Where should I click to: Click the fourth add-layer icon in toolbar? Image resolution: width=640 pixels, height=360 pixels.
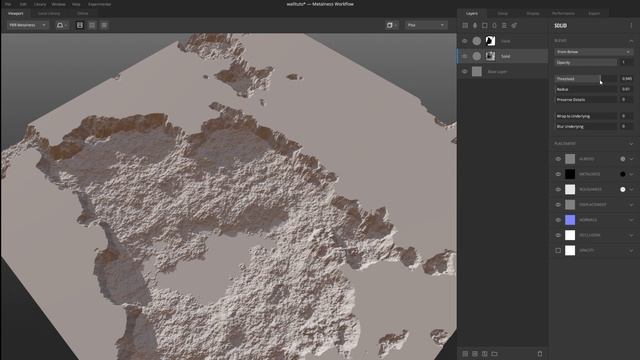click(494, 25)
